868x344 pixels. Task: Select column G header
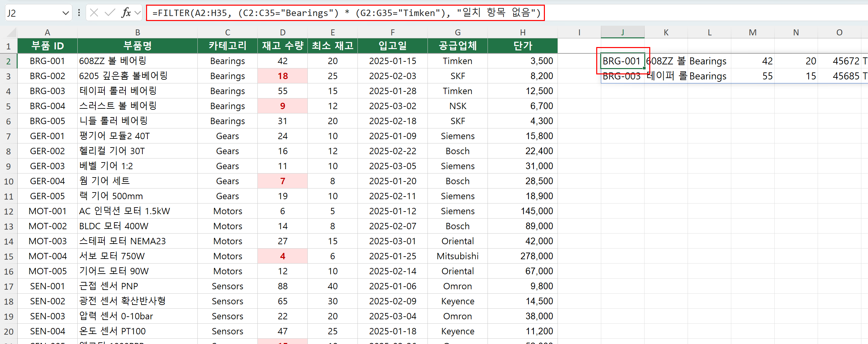(x=458, y=32)
